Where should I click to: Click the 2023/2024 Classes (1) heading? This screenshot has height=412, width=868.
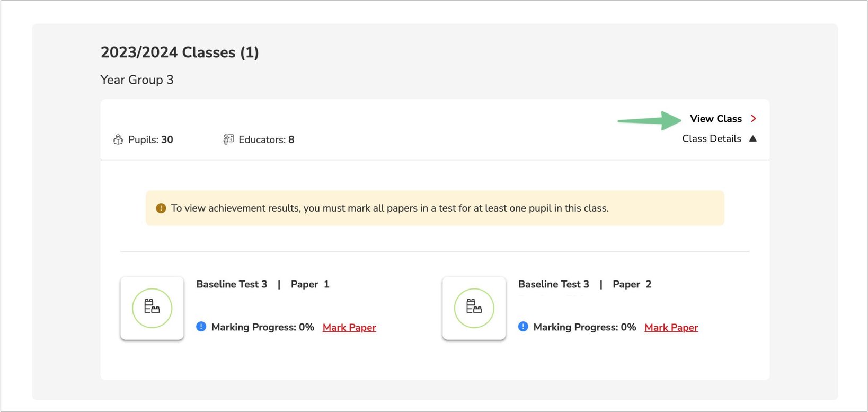click(180, 52)
